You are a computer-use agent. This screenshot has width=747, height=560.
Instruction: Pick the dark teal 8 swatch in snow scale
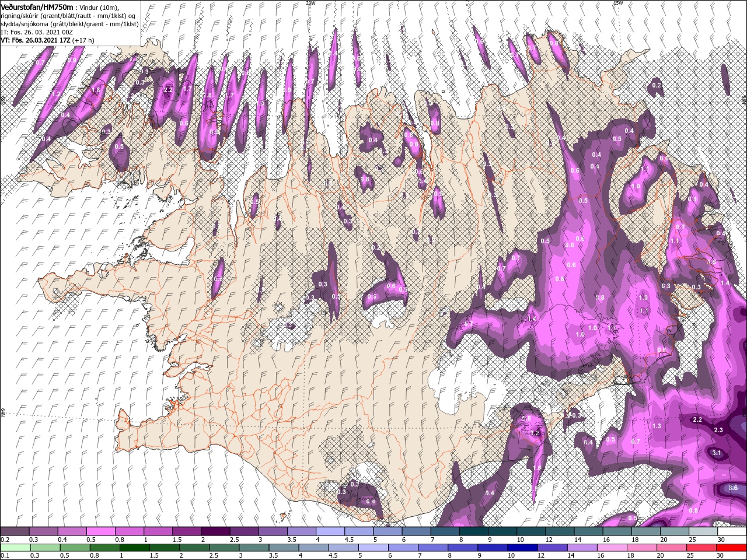[x=474, y=532]
